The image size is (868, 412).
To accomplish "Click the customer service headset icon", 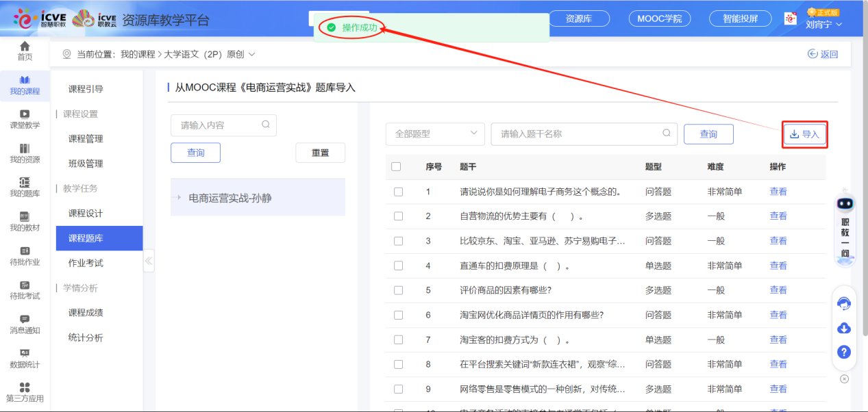I will pyautogui.click(x=844, y=303).
